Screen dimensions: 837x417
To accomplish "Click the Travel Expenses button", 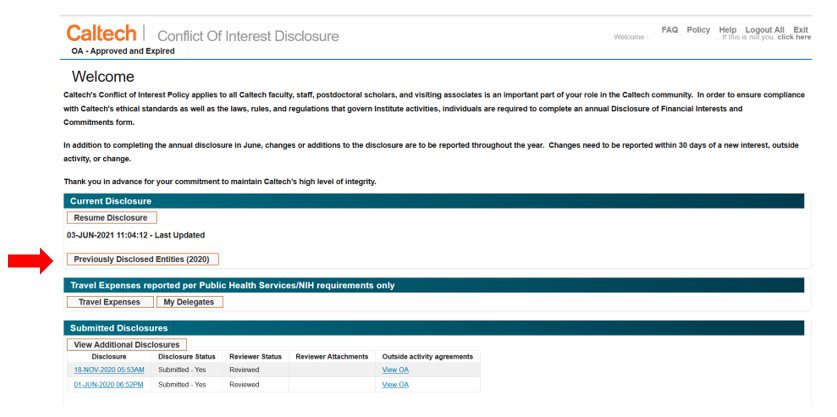I will pos(110,301).
